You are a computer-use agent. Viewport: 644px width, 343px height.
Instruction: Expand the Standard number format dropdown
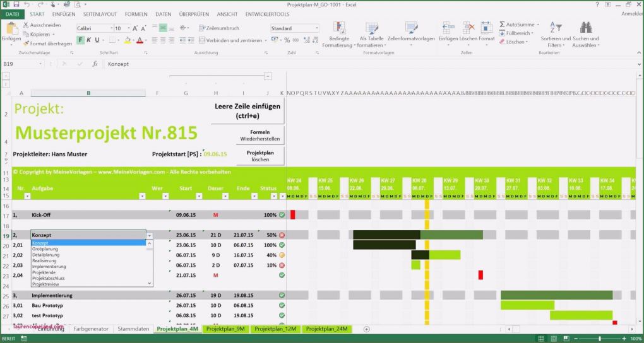[x=316, y=28]
